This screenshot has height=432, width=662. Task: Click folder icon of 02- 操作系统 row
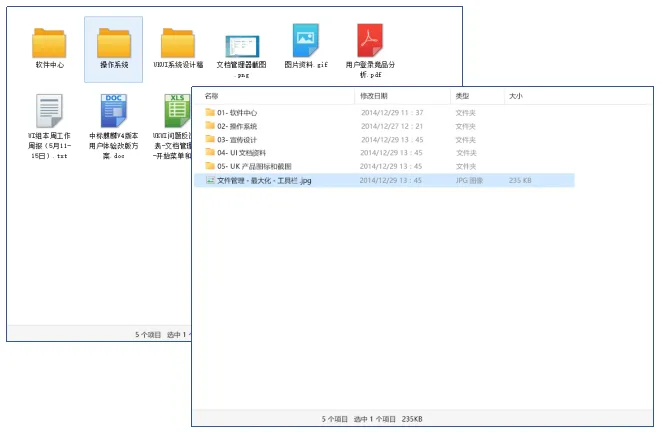pyautogui.click(x=210, y=125)
